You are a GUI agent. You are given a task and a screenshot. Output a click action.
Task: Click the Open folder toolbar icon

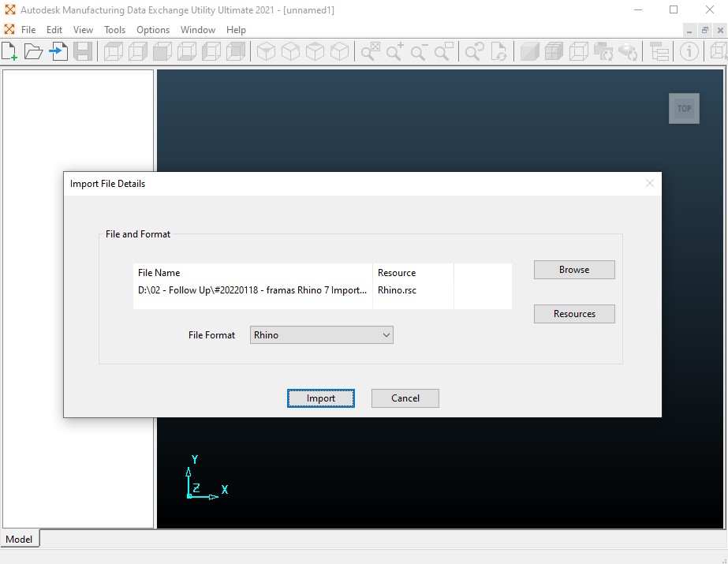33,51
